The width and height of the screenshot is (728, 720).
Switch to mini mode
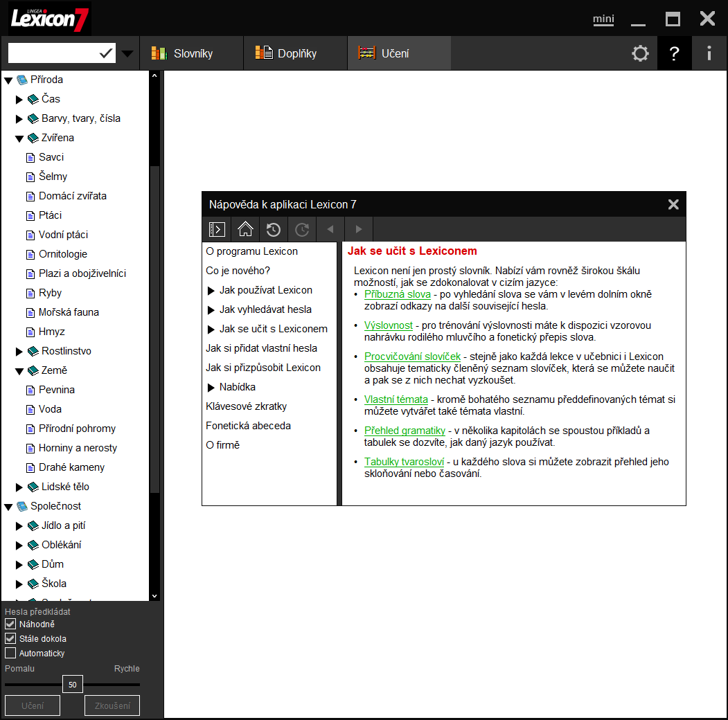[x=603, y=19]
